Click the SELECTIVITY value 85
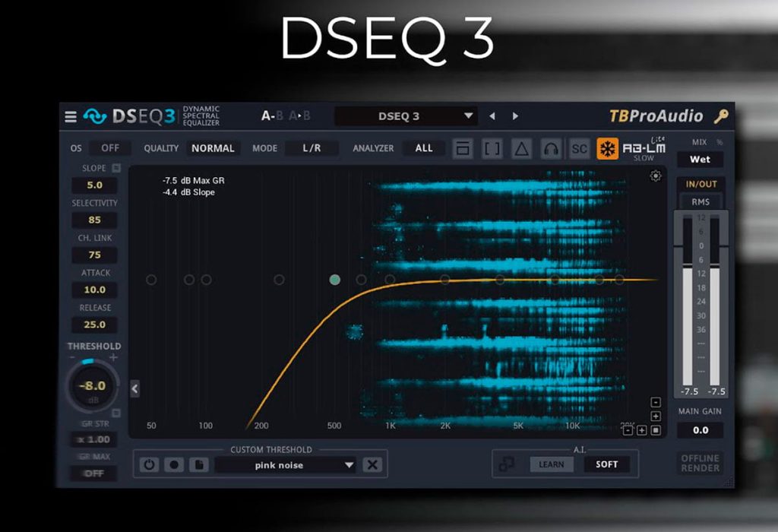 (x=94, y=220)
